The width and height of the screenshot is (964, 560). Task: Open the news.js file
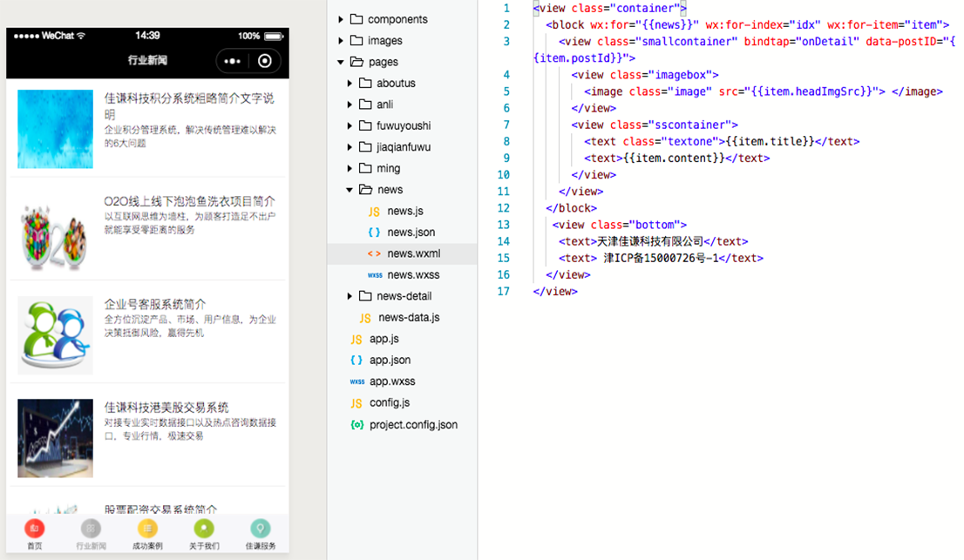click(405, 211)
